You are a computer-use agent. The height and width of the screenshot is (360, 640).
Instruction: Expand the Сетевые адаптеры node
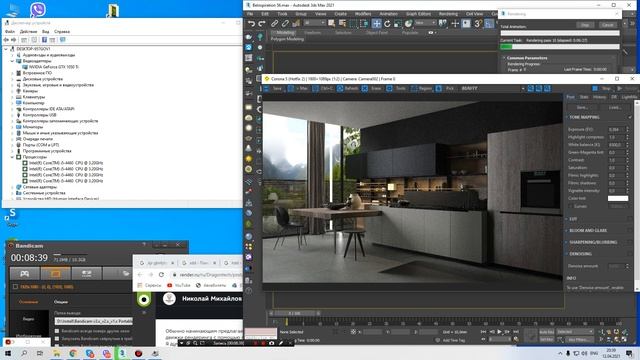click(12, 187)
